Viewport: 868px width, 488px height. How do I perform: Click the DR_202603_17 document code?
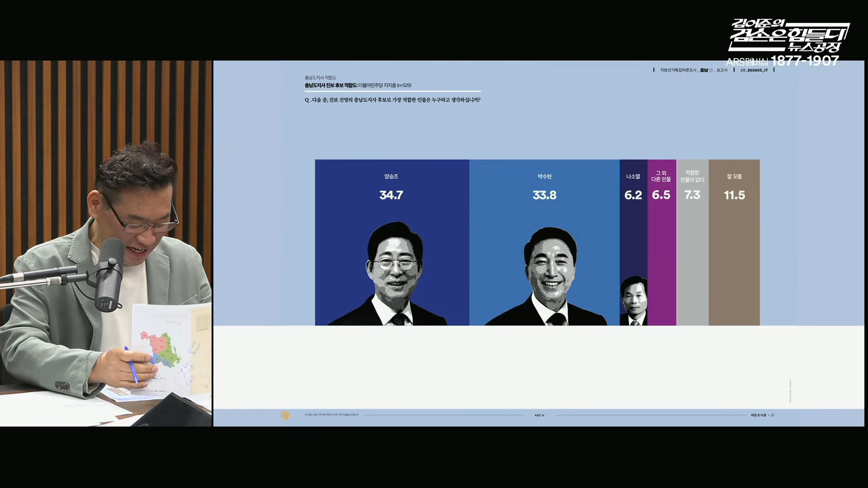(754, 70)
